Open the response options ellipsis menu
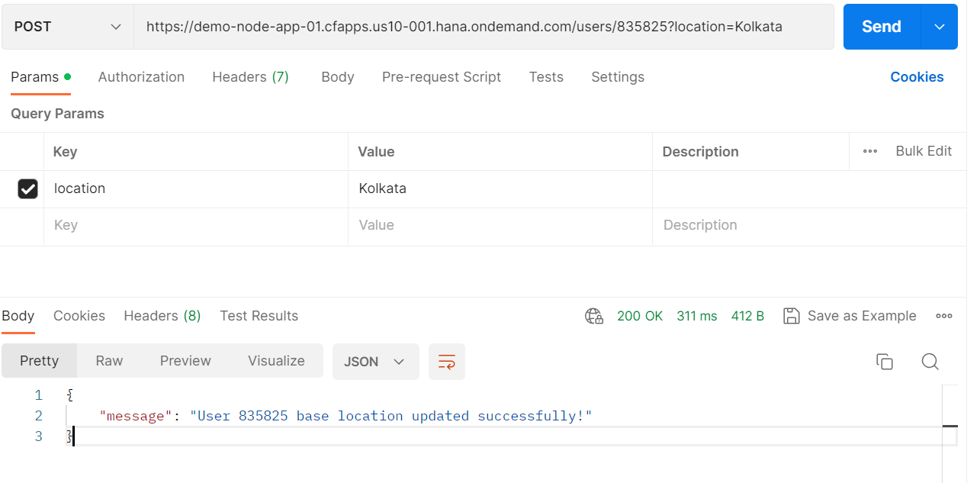Screen dimensions: 980x483 pyautogui.click(x=943, y=315)
